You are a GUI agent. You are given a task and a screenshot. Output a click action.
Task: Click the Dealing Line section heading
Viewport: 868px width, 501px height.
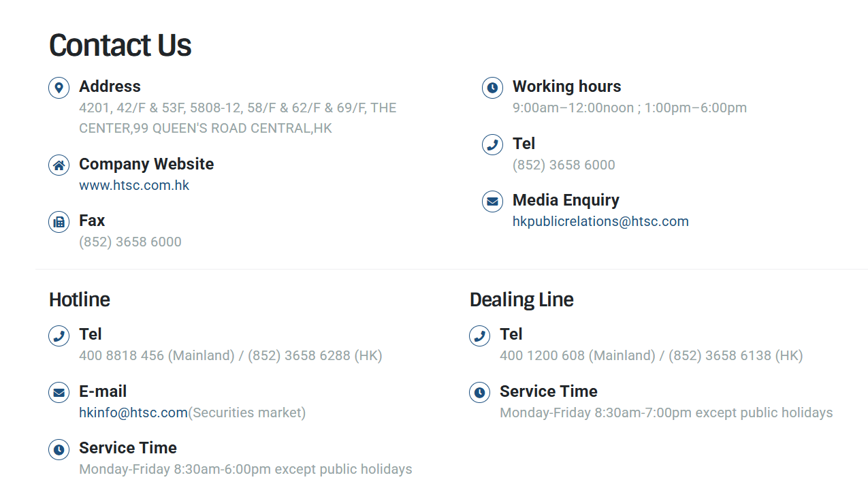coord(521,300)
